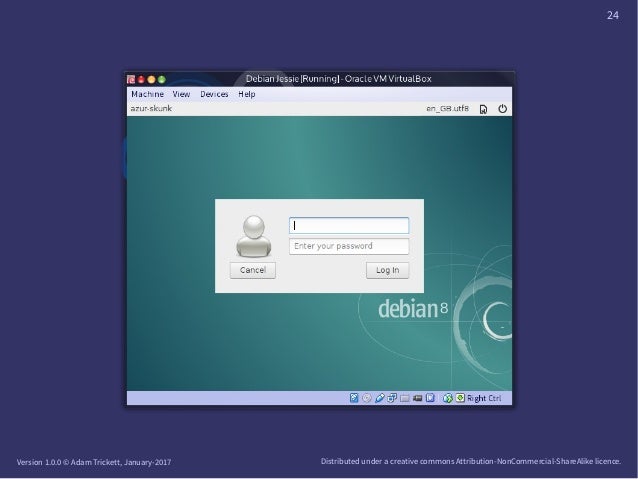The height and width of the screenshot is (479, 638).
Task: Click the video capture status icon
Action: point(417,398)
